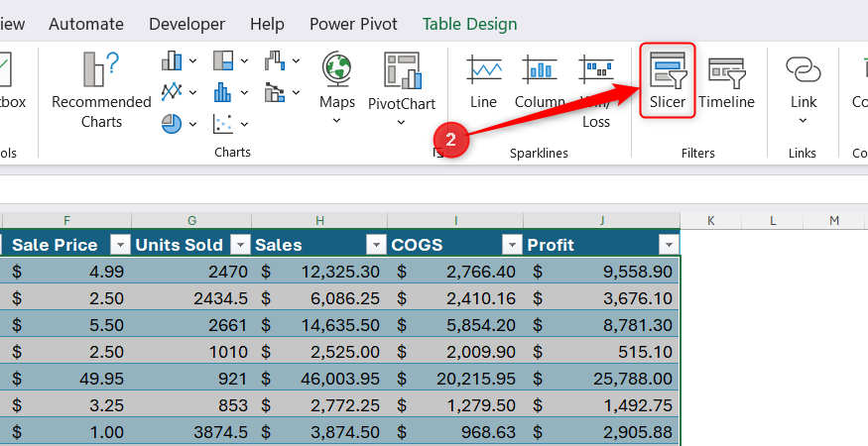Select the Profit cell 2,905.88
Image resolution: width=868 pixels, height=446 pixels.
click(x=602, y=432)
